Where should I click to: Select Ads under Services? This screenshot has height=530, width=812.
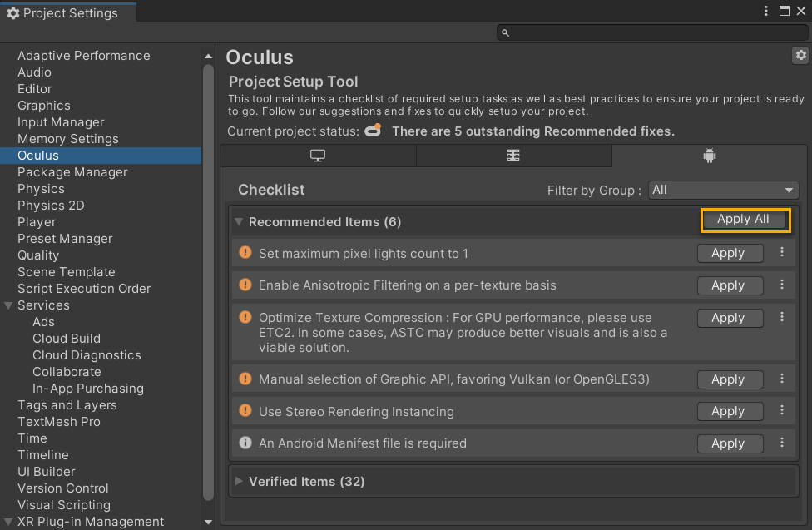tap(43, 322)
